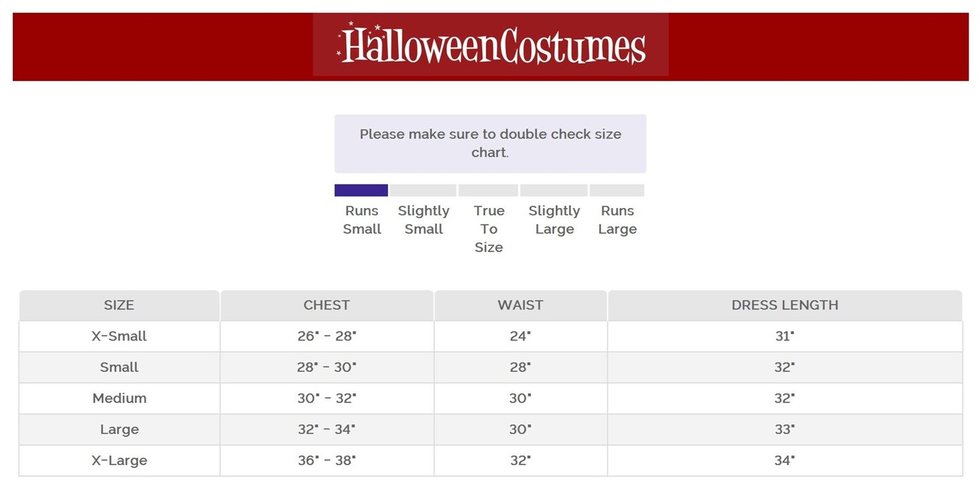The image size is (980, 495).
Task: Click the 34" dress length cell
Action: (x=785, y=460)
